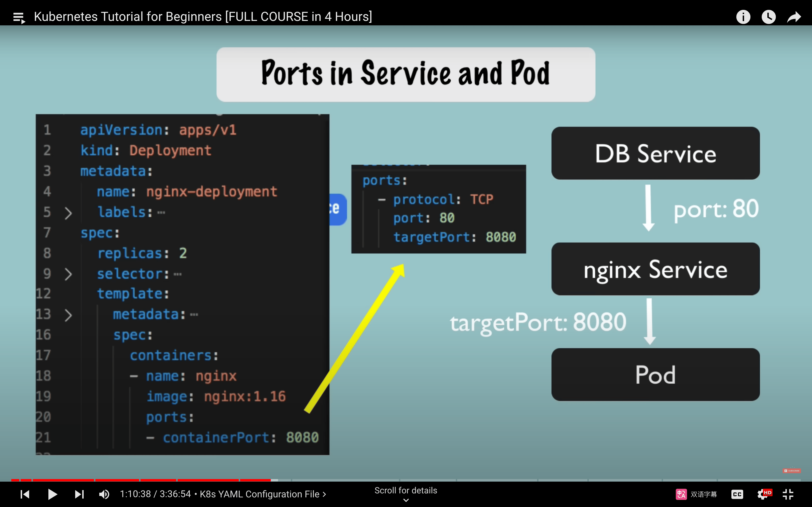The image size is (812, 507).
Task: Share this video via arrow icon
Action: [x=794, y=17]
